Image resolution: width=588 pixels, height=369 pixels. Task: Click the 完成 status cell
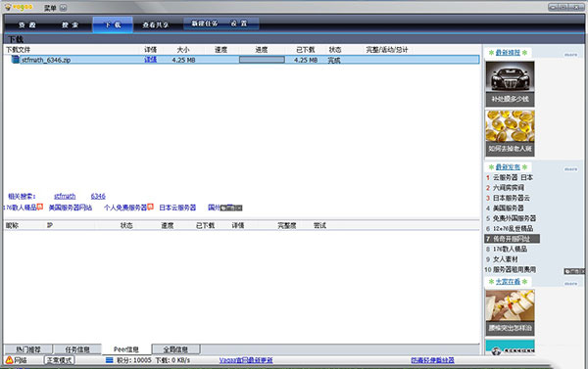point(334,61)
